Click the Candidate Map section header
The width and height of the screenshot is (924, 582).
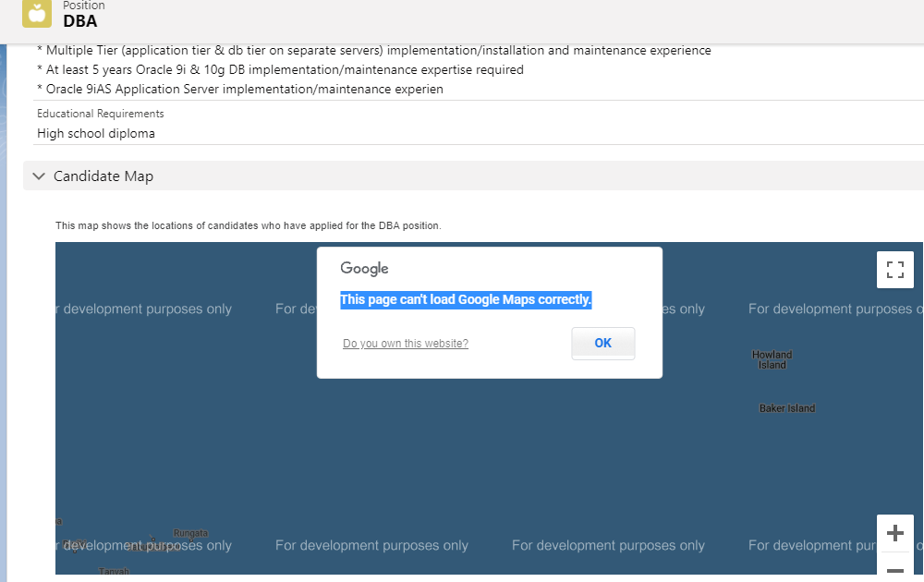coord(103,176)
